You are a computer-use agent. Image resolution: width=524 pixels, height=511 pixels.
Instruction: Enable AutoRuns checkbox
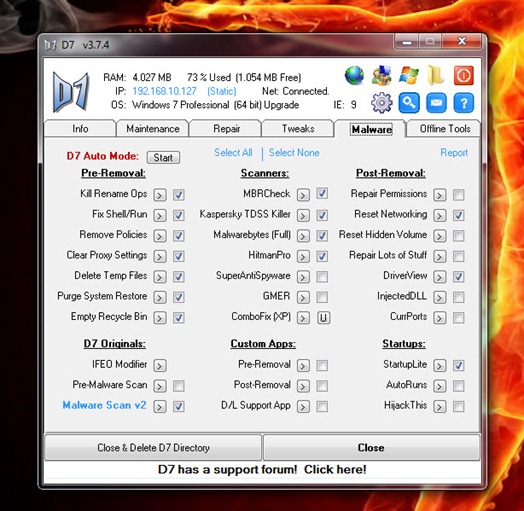tap(458, 386)
